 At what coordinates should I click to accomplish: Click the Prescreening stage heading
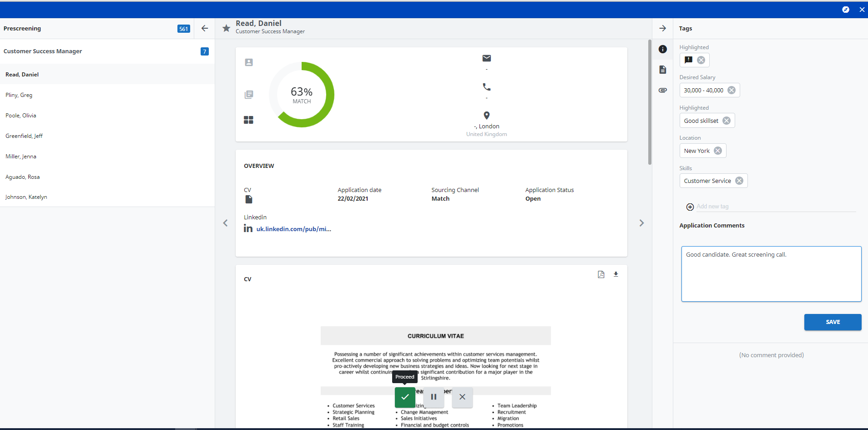click(22, 28)
